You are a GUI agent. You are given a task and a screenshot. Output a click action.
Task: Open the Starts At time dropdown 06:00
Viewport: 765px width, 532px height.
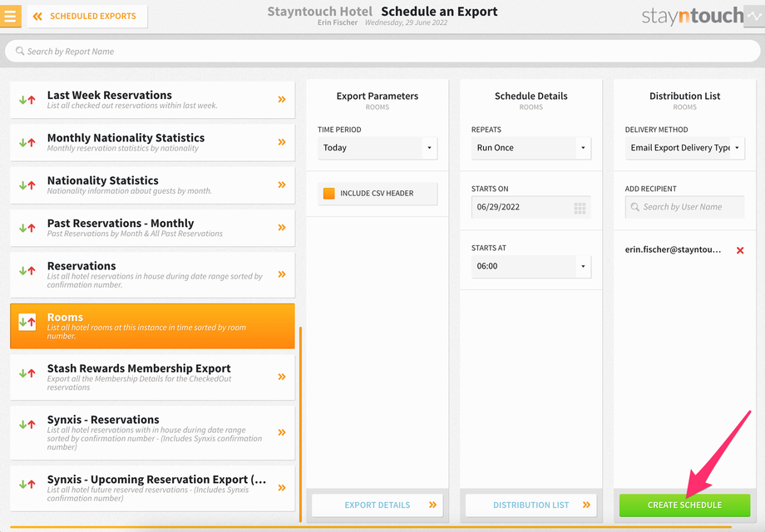[531, 266]
